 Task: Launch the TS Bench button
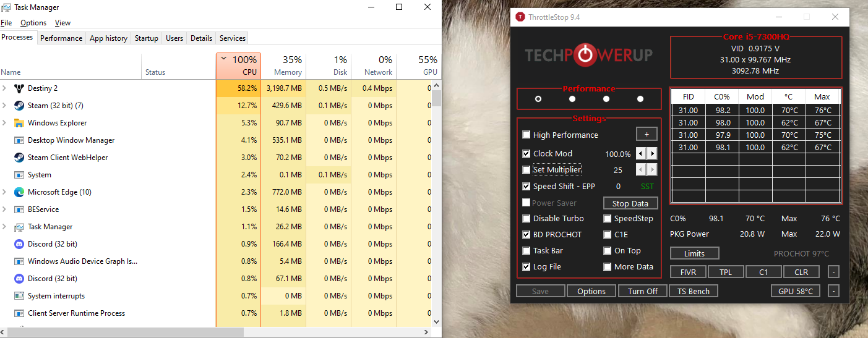[694, 291]
